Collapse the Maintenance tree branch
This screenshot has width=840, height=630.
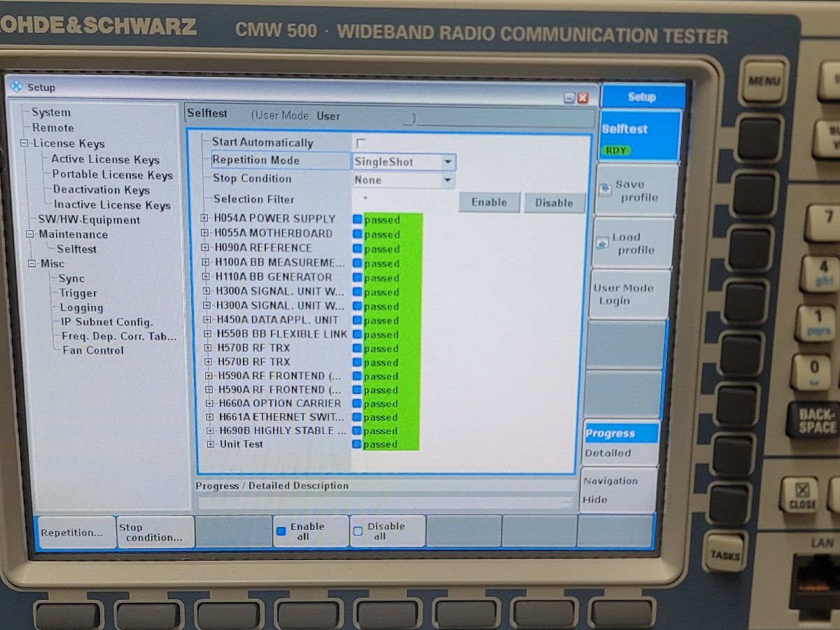(30, 234)
